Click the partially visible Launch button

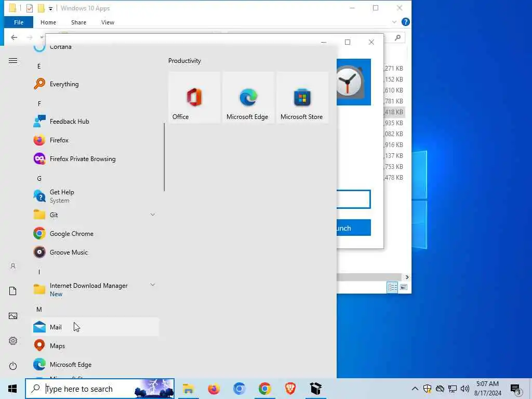tap(353, 228)
